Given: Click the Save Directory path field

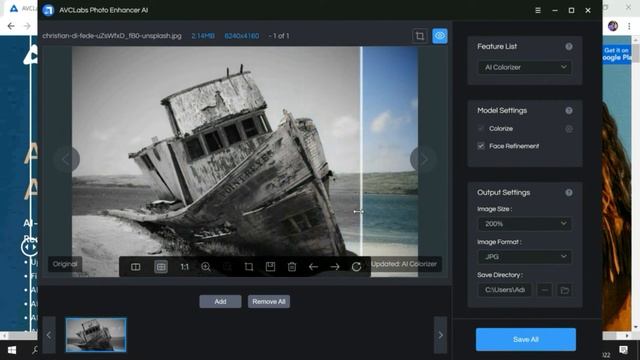Looking at the screenshot, I should (505, 290).
